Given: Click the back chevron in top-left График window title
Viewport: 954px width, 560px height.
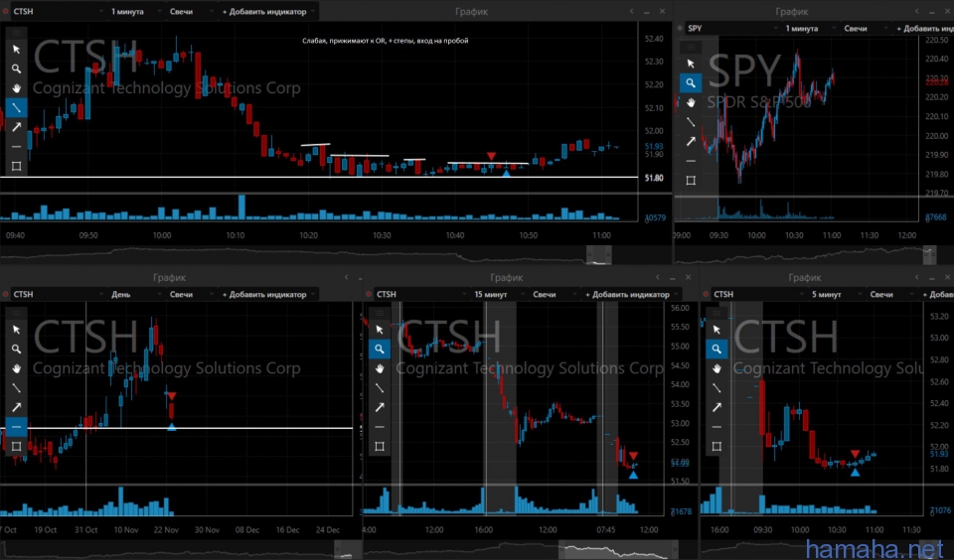Looking at the screenshot, I should 631,11.
